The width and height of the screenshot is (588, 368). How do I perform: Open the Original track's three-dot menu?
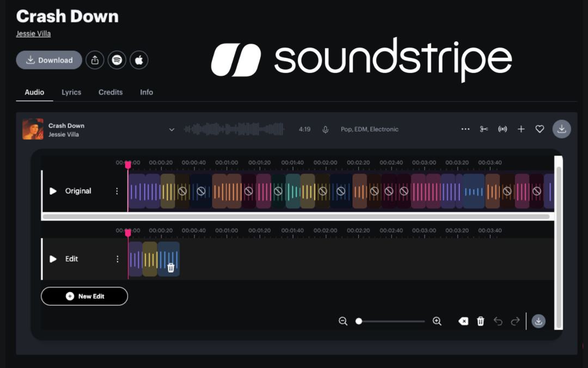coord(117,191)
